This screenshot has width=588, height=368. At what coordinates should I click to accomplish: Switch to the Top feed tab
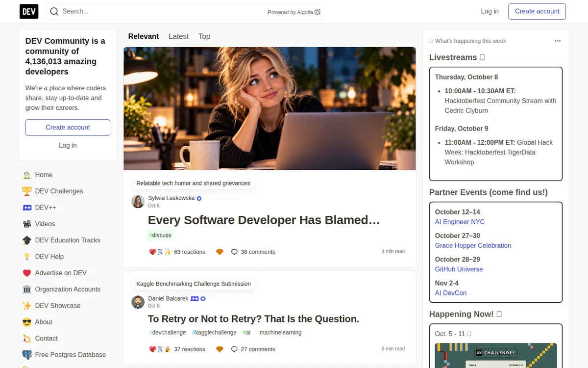(204, 36)
